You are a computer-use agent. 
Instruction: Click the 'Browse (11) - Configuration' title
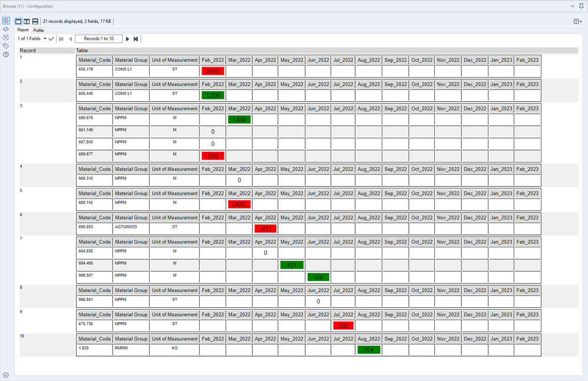pos(28,6)
